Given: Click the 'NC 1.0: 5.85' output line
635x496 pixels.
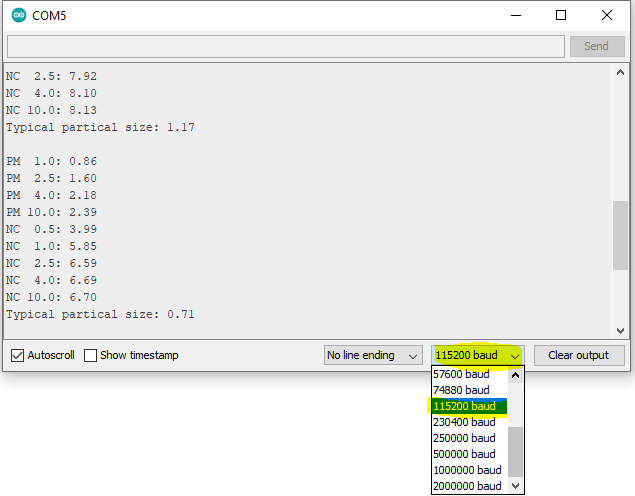Looking at the screenshot, I should [x=51, y=246].
